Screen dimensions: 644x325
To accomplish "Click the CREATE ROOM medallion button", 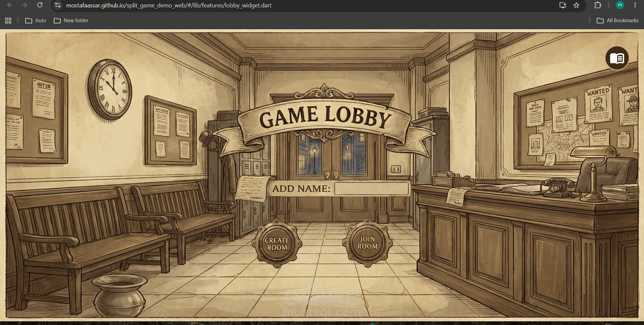I will click(277, 244).
